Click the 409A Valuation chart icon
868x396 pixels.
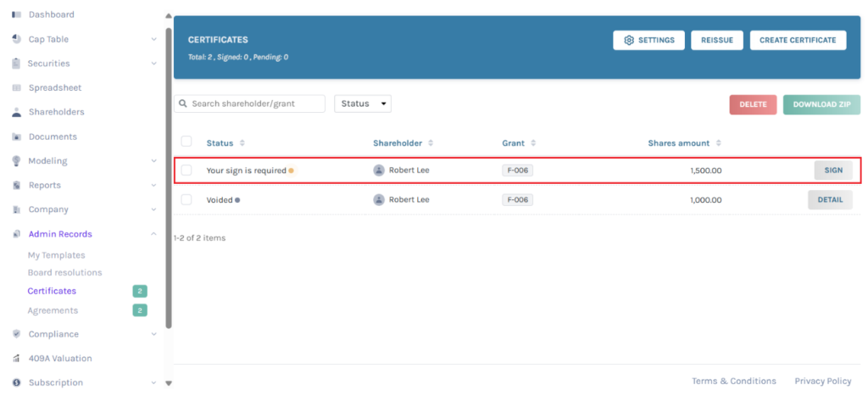(17, 359)
